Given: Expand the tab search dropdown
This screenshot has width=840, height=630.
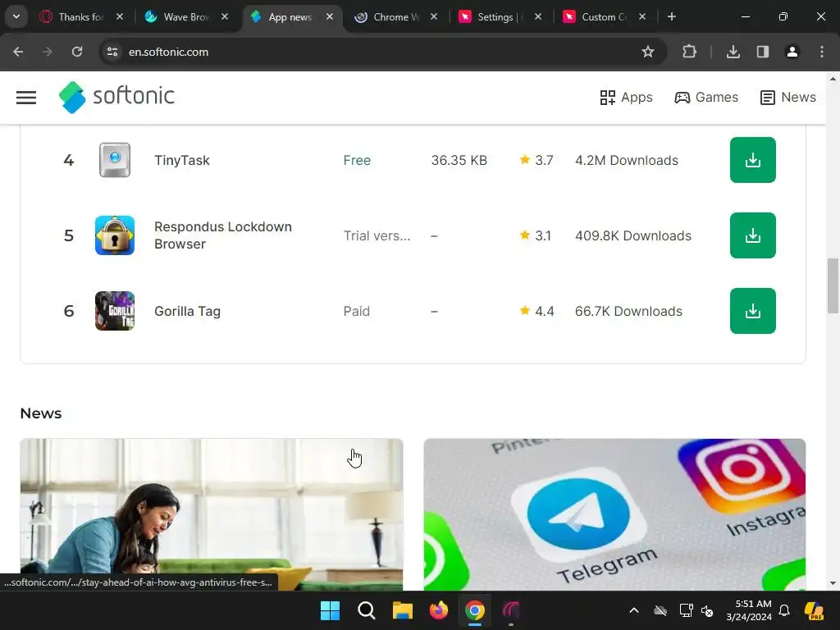Looking at the screenshot, I should tap(16, 16).
